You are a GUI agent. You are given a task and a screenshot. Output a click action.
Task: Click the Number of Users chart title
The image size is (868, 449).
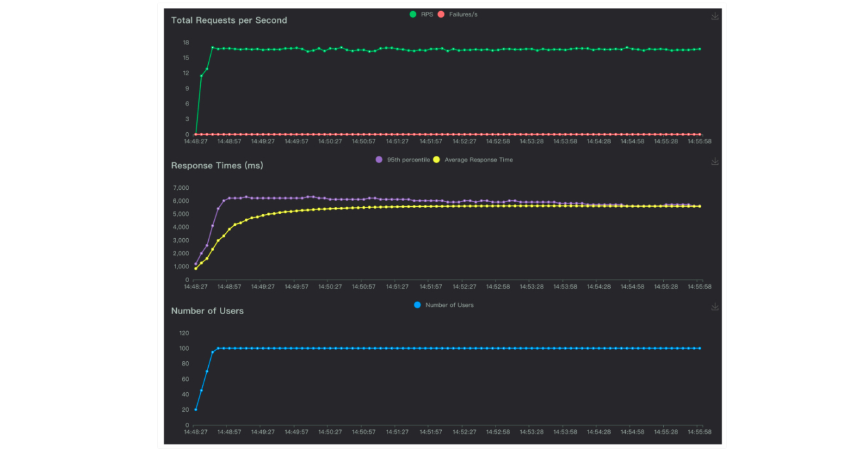click(x=207, y=311)
